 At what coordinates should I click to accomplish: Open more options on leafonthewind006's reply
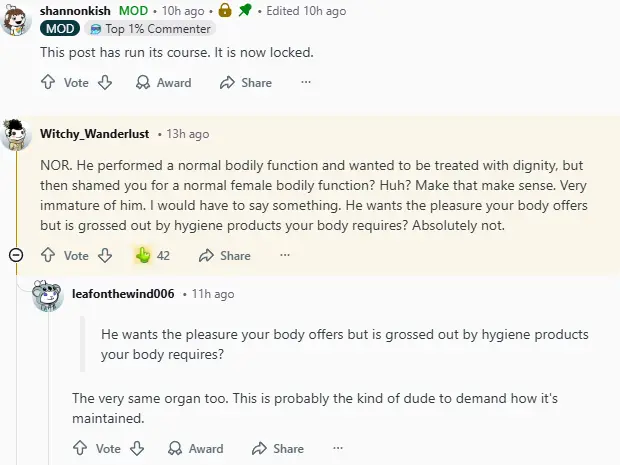[x=338, y=448]
